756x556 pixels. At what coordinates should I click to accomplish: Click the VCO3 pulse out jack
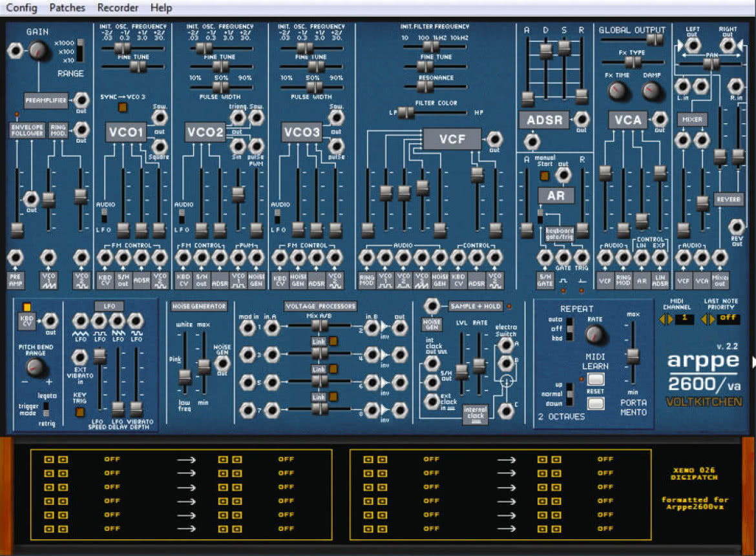(x=335, y=146)
